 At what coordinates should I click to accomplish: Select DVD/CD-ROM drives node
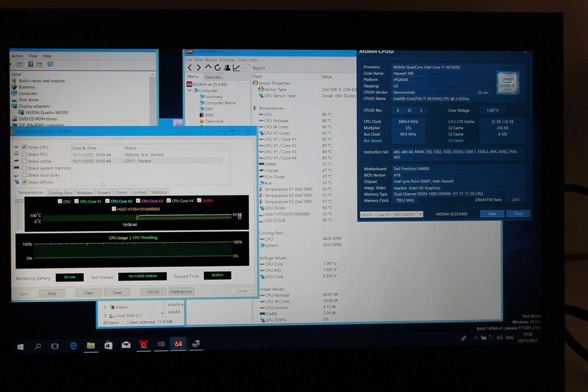point(38,119)
